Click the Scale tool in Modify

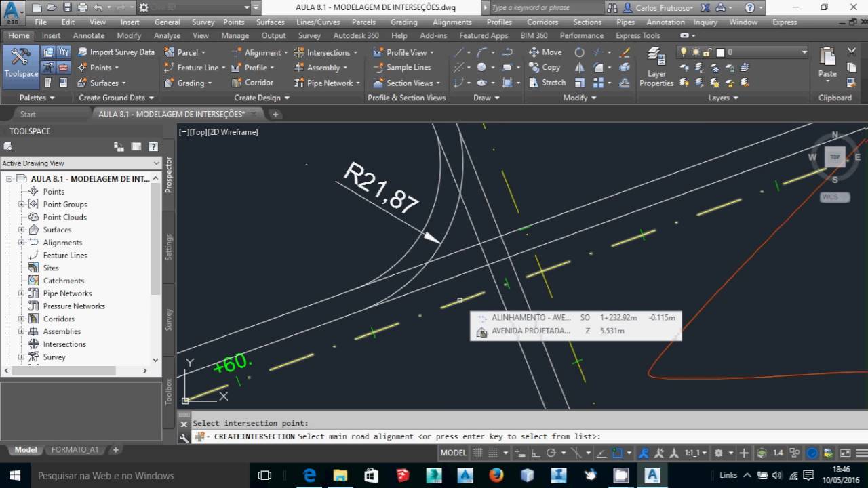click(579, 83)
